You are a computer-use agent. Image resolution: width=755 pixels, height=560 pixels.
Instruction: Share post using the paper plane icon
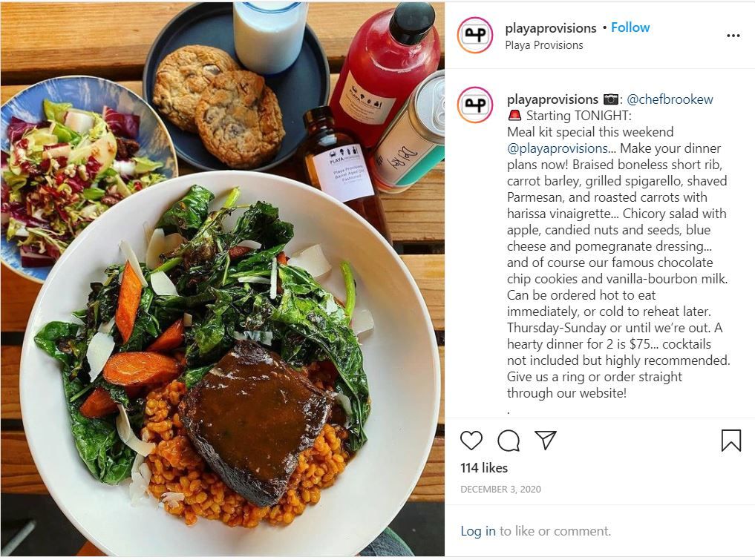[546, 440]
